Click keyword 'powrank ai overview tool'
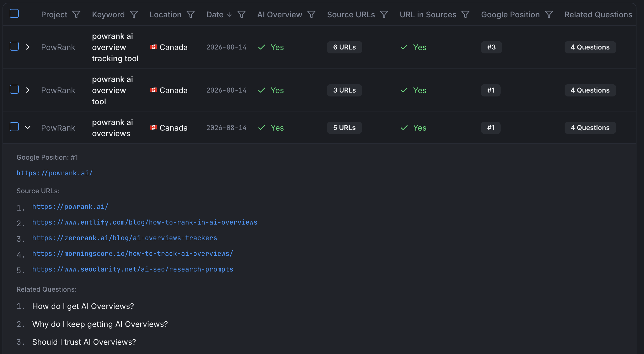 (x=112, y=90)
